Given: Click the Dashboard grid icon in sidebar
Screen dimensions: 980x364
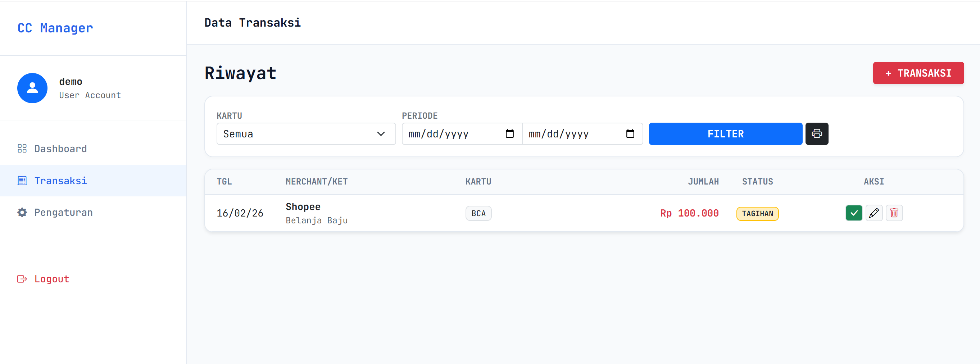Looking at the screenshot, I should 22,149.
